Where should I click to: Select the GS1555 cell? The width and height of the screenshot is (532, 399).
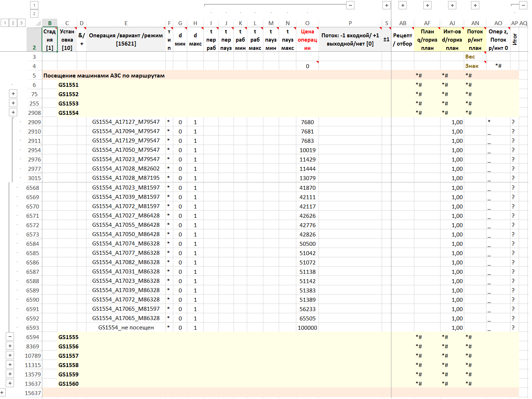(x=68, y=337)
